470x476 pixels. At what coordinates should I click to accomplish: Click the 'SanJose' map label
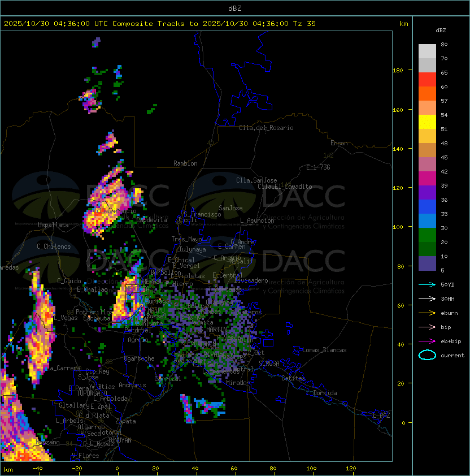click(x=230, y=208)
